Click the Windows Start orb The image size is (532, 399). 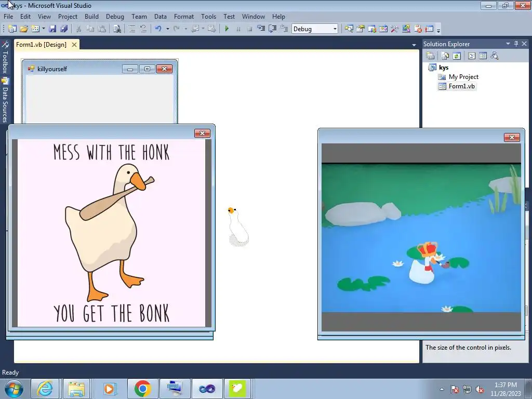coord(13,389)
